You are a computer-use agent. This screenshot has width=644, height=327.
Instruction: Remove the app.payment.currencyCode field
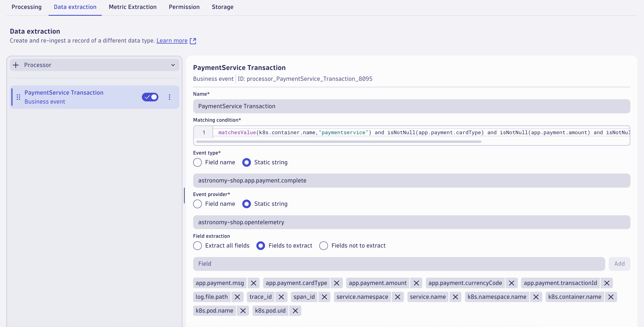tap(512, 283)
